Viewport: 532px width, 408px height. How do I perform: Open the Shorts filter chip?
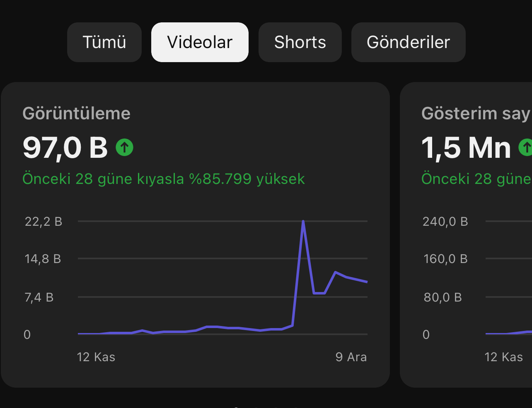[x=300, y=42]
